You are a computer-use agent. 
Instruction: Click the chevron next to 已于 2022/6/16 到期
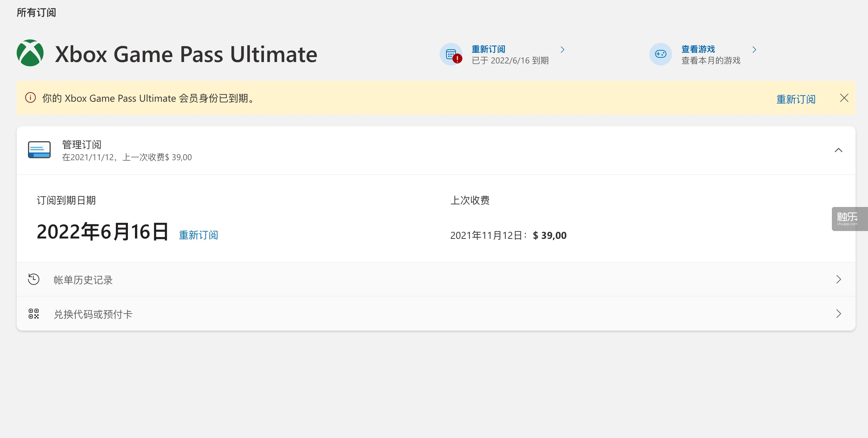point(562,50)
